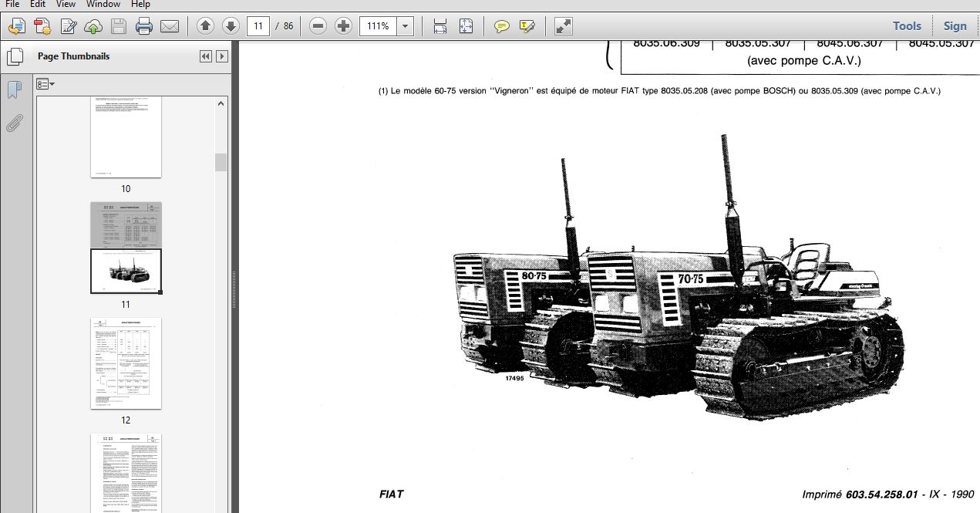
Task: Select the fit one full page icon
Action: [466, 26]
